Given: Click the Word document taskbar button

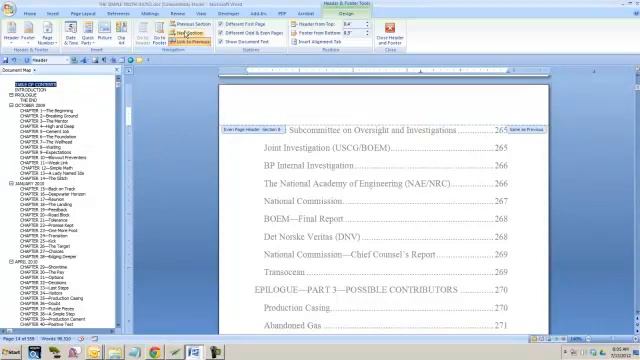Looking at the screenshot, I should [x=194, y=352].
